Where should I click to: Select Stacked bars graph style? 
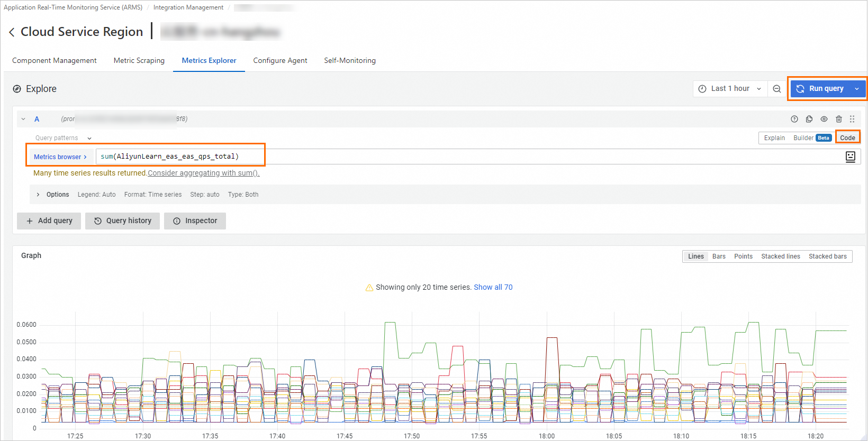[x=828, y=256]
